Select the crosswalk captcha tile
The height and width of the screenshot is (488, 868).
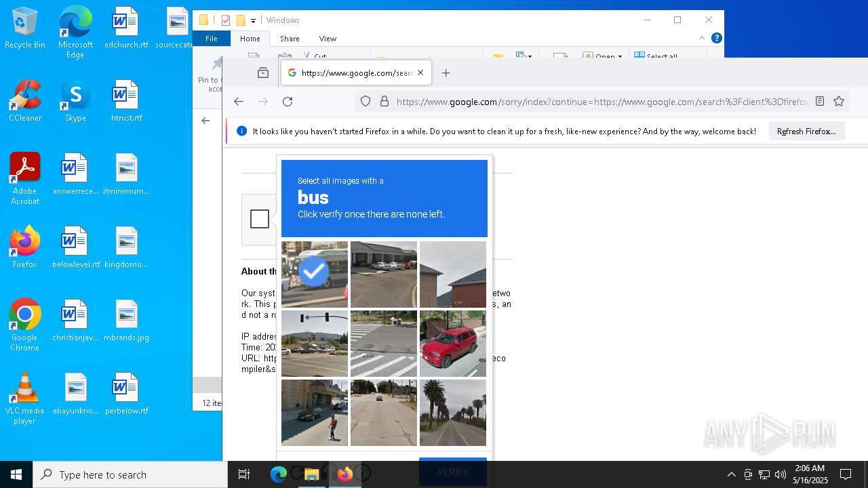[384, 344]
